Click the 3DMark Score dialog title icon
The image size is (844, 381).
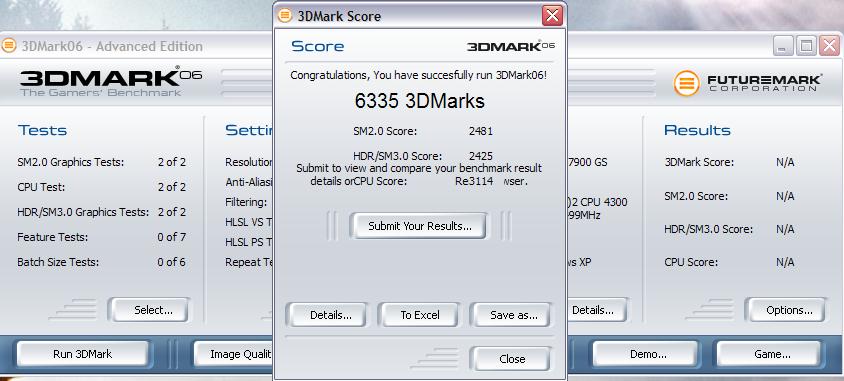285,16
